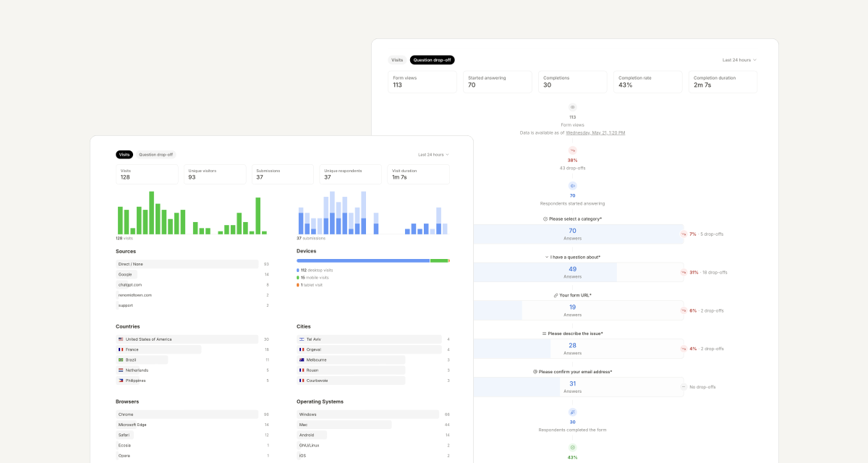
Task: Click the Australian flag beside Melbourne
Action: [302, 360]
